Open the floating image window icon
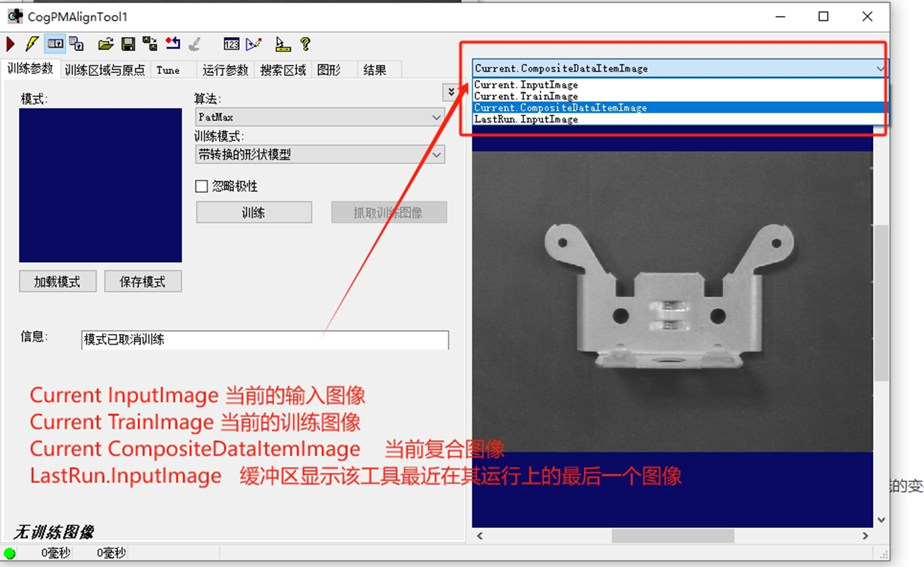Image resolution: width=924 pixels, height=567 pixels. coord(77,44)
